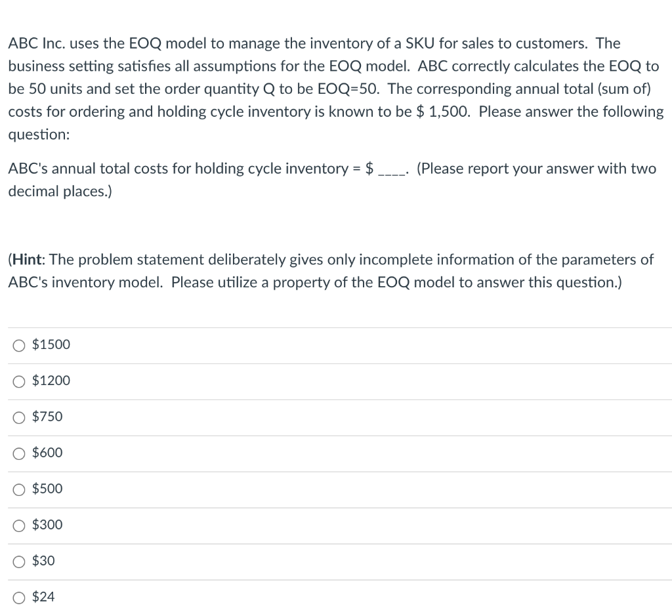672x616 pixels.
Task: Click the $24 label text
Action: pyautogui.click(x=42, y=597)
